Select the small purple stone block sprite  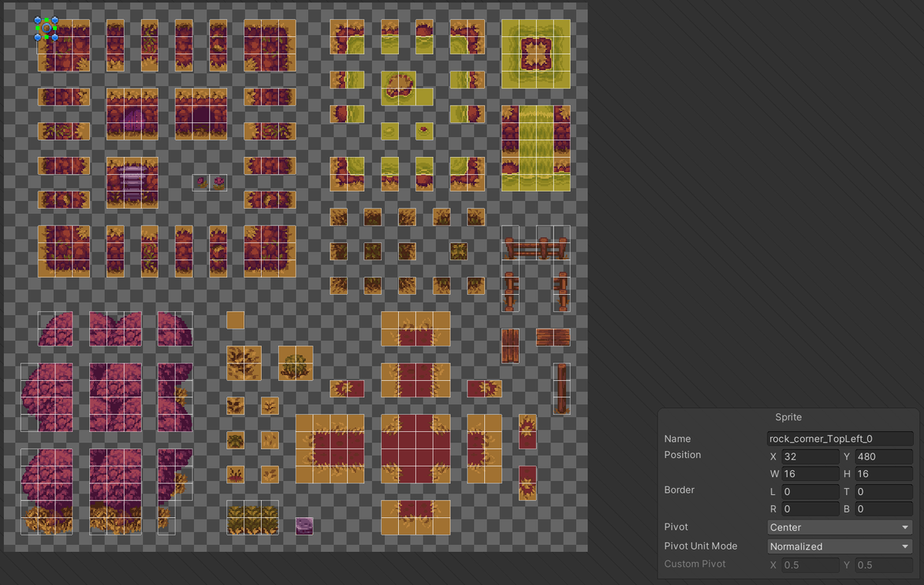click(304, 526)
